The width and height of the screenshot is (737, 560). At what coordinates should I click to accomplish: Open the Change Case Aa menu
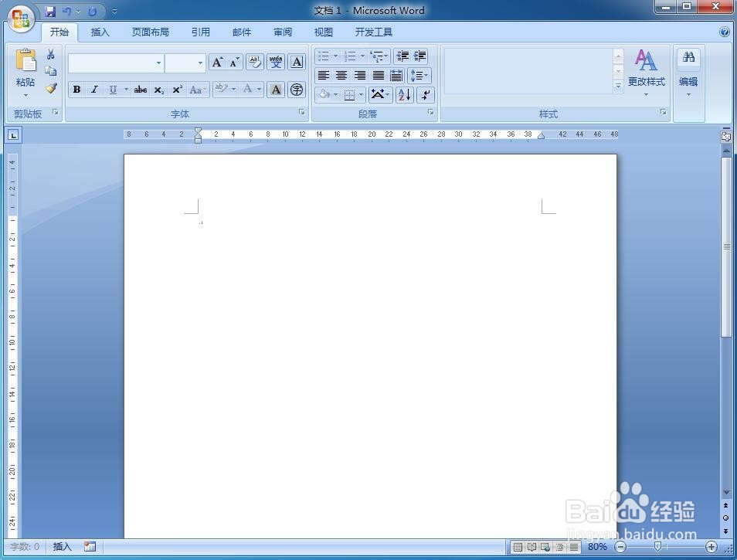point(196,90)
